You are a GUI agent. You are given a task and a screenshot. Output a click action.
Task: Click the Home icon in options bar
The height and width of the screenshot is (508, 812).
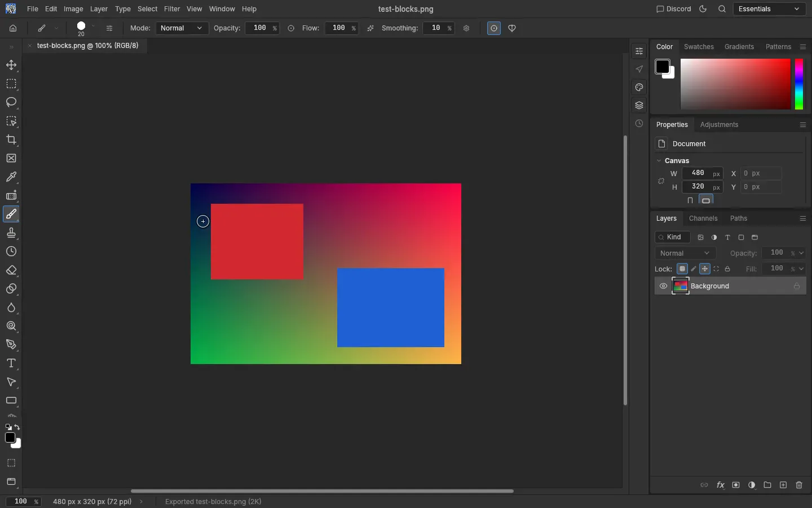coord(13,28)
